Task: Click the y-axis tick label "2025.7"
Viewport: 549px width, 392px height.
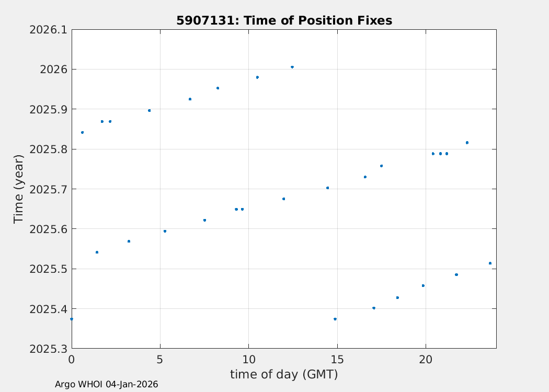Action: (48, 189)
